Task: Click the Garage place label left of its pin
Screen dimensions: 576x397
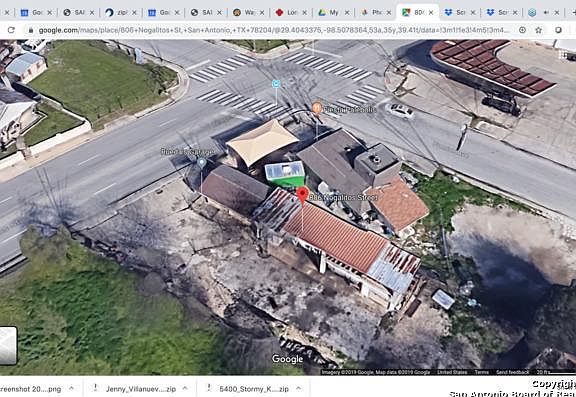Action: (x=187, y=151)
